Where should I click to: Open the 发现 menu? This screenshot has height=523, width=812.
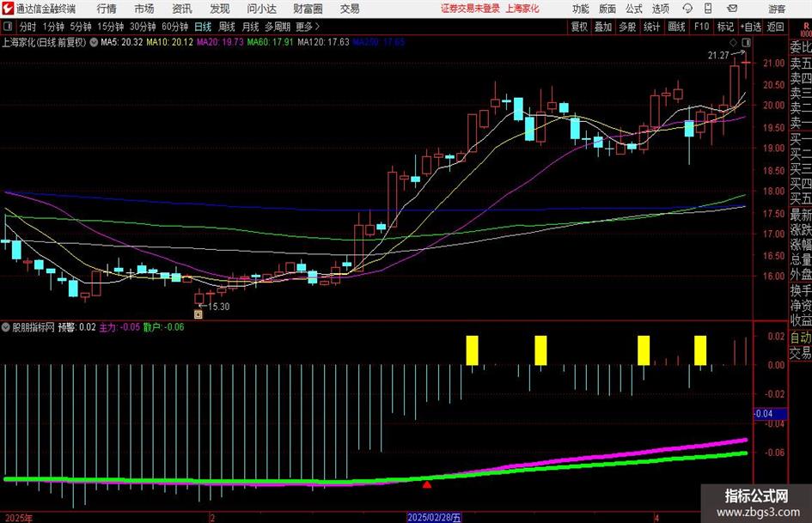[x=220, y=9]
